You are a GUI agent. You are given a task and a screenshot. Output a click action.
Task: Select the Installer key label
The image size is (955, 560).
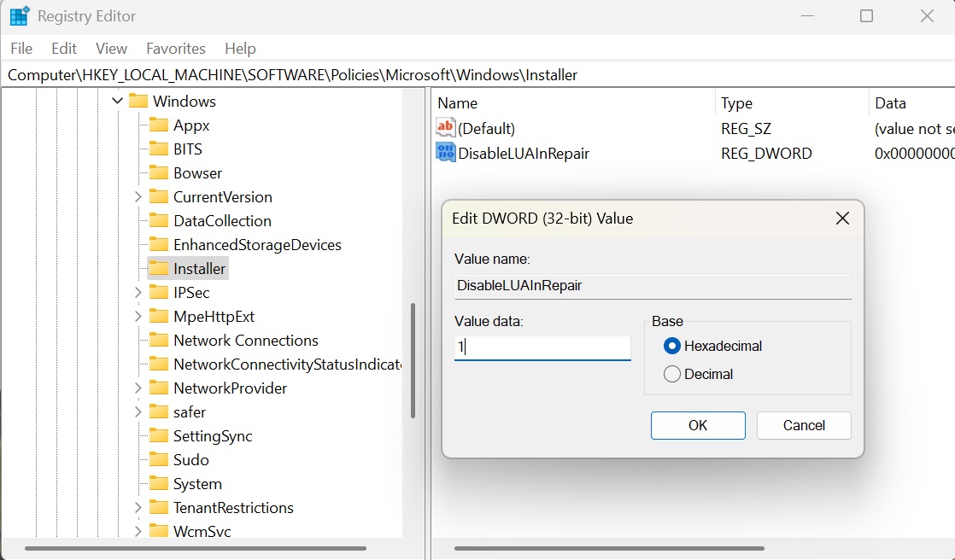click(x=199, y=268)
